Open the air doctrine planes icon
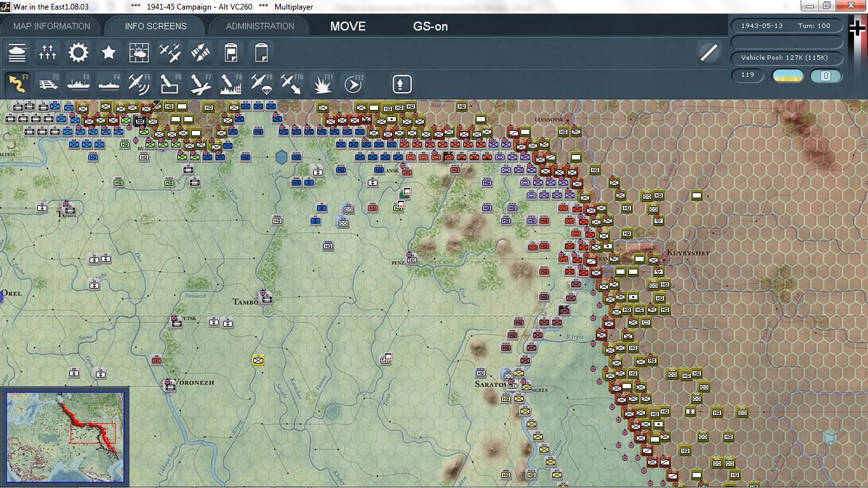Viewport: 868px width, 488px height. (170, 53)
